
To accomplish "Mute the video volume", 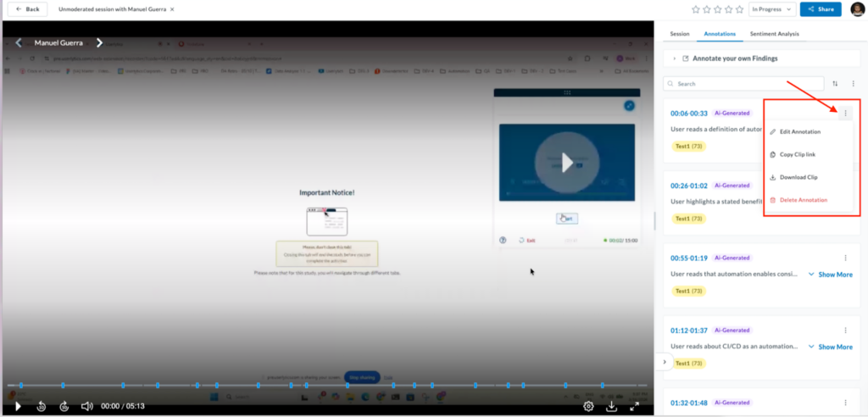I will [x=87, y=407].
